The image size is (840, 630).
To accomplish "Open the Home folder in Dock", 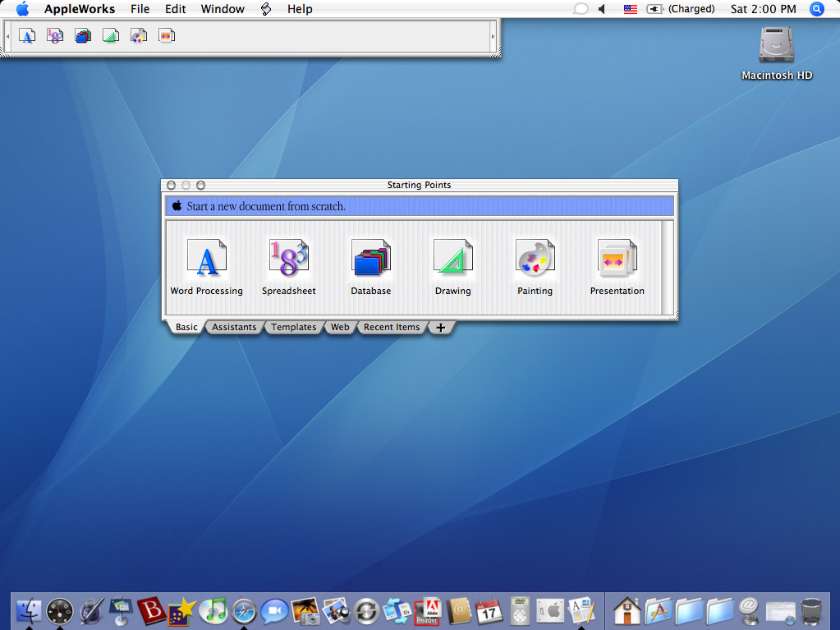I will click(627, 611).
